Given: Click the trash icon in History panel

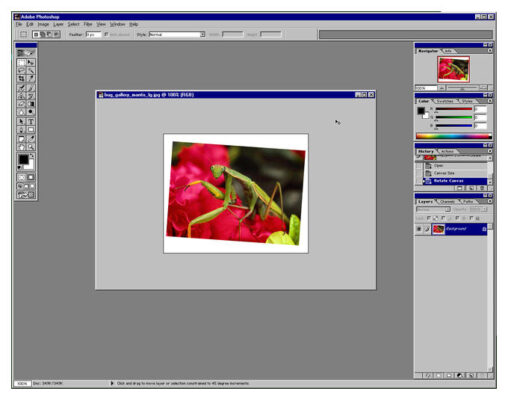Looking at the screenshot, I should tap(482, 188).
